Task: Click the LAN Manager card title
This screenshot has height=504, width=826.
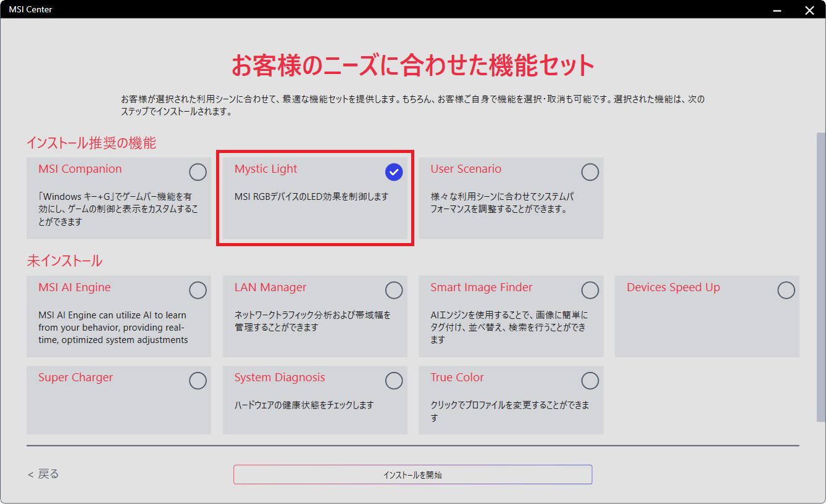Action: point(270,287)
